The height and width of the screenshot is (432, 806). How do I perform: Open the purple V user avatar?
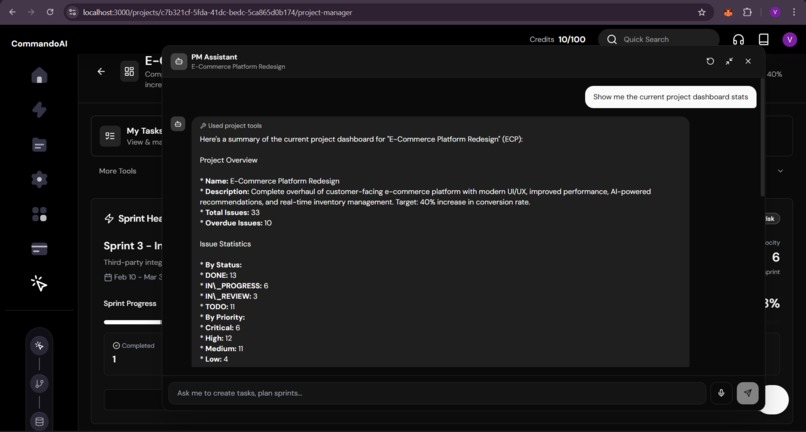click(x=790, y=40)
